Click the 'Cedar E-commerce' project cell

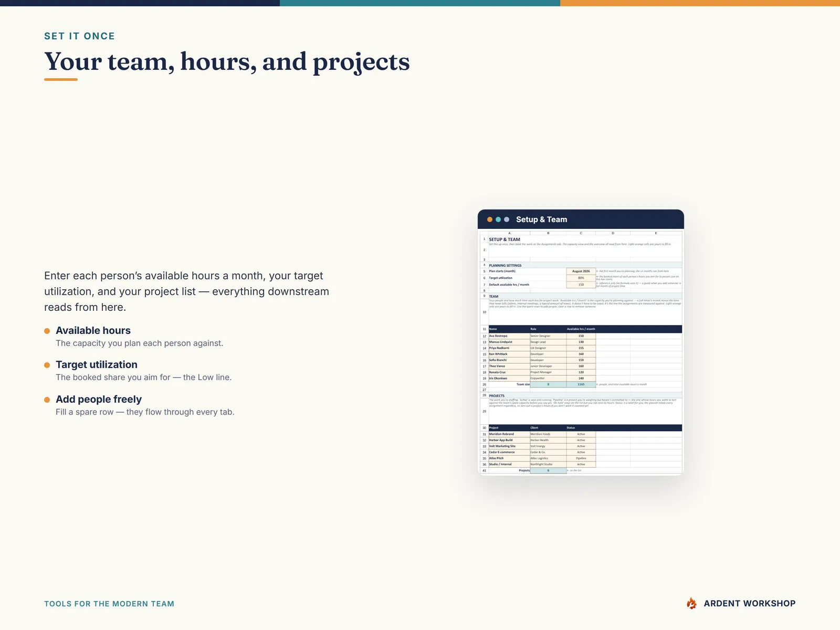click(509, 452)
